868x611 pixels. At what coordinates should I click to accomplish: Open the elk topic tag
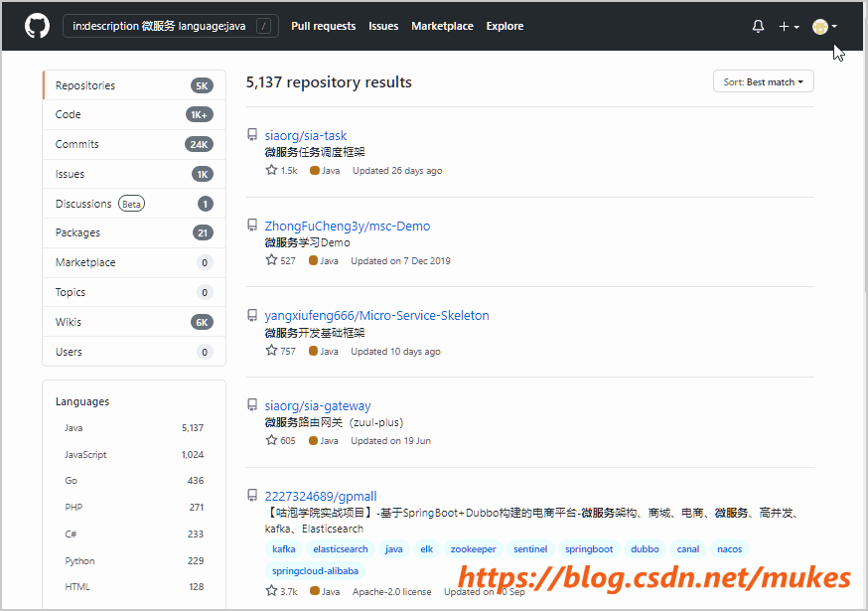coord(426,549)
